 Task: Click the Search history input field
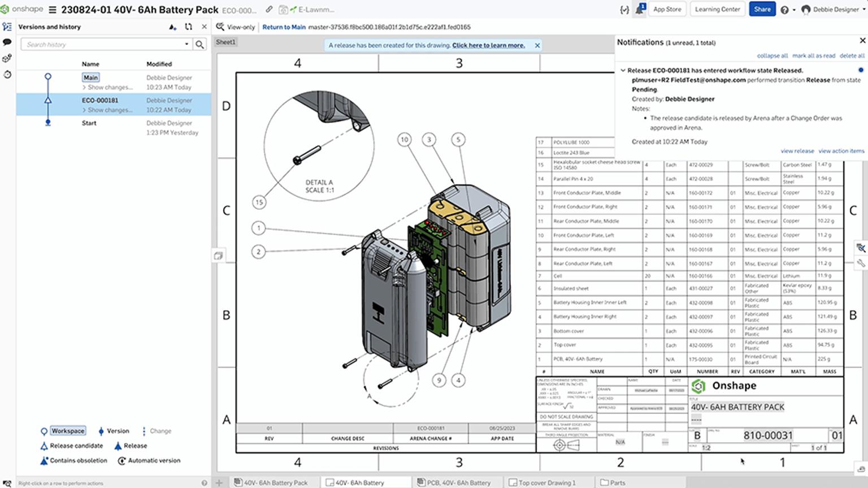point(102,44)
